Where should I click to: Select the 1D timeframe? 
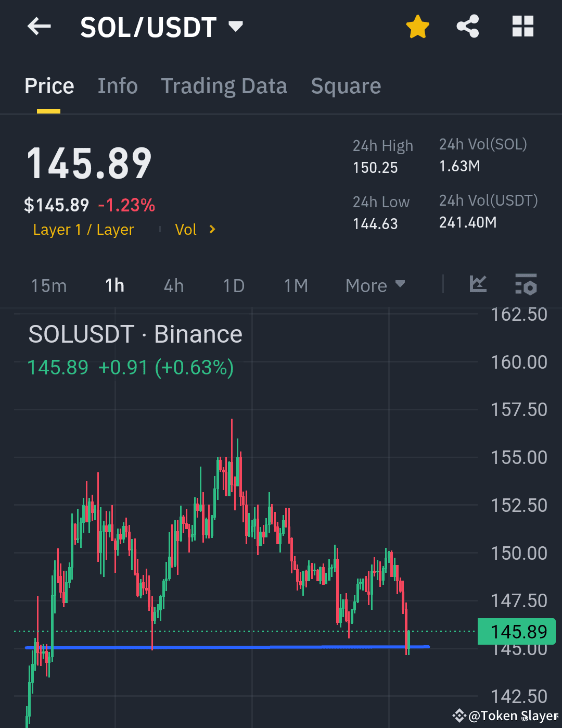pyautogui.click(x=233, y=285)
